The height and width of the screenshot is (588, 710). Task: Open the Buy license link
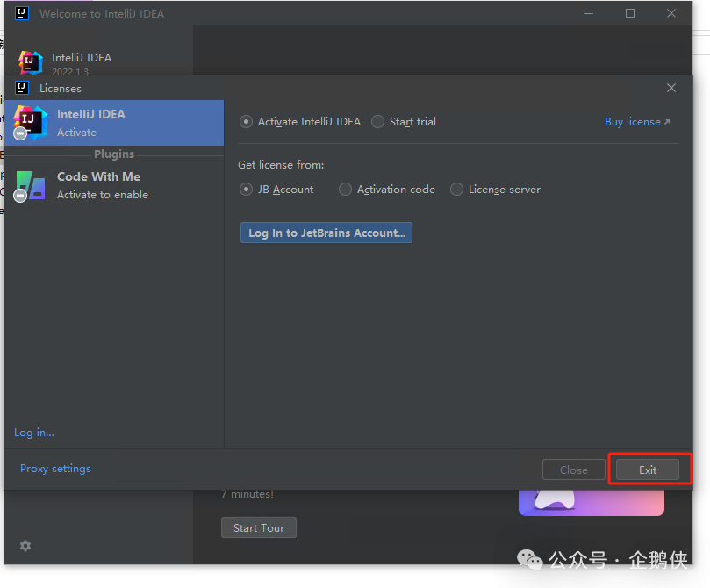pos(637,122)
